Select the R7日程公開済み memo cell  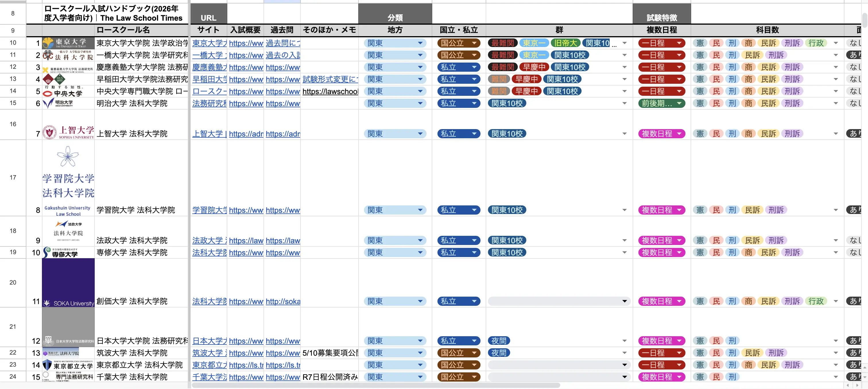[x=330, y=377]
